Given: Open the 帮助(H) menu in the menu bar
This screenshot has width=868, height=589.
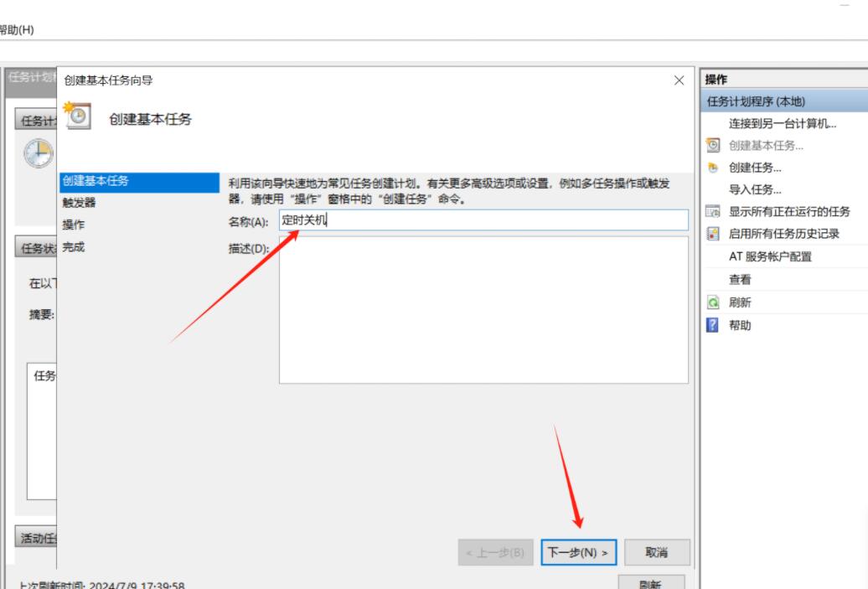Looking at the screenshot, I should (17, 29).
